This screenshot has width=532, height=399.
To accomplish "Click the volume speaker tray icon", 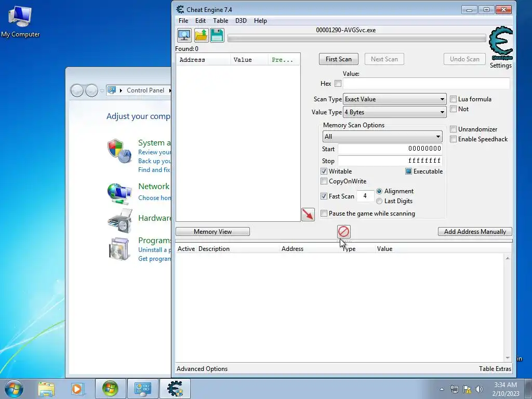I will click(479, 389).
